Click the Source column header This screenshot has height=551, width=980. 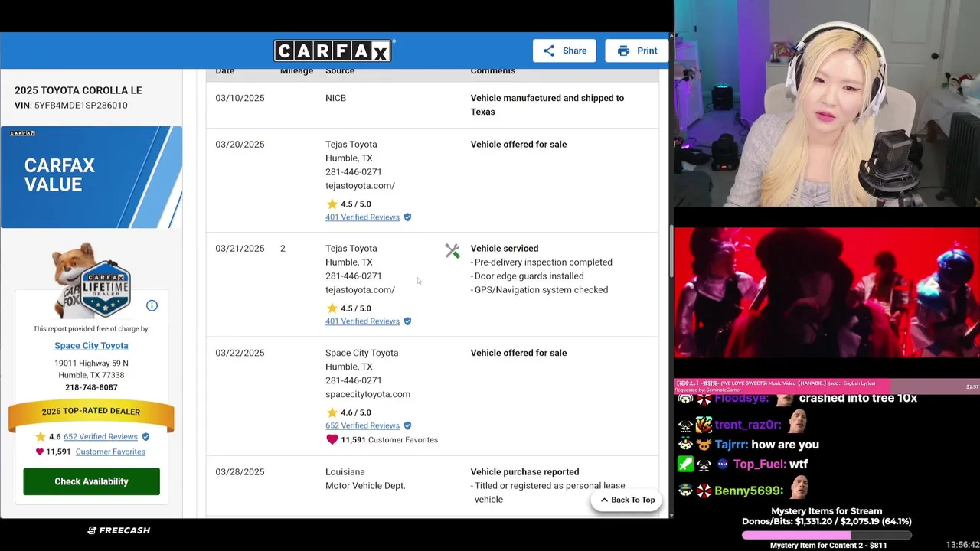(x=340, y=71)
